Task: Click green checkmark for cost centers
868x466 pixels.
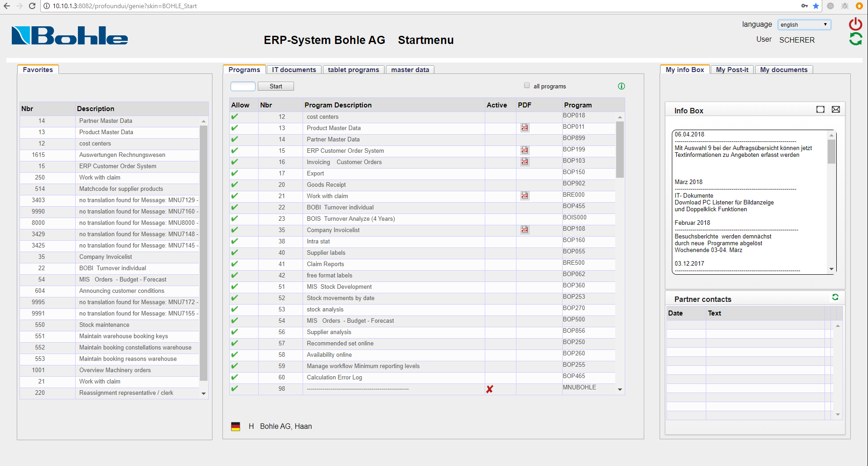Action: [235, 116]
